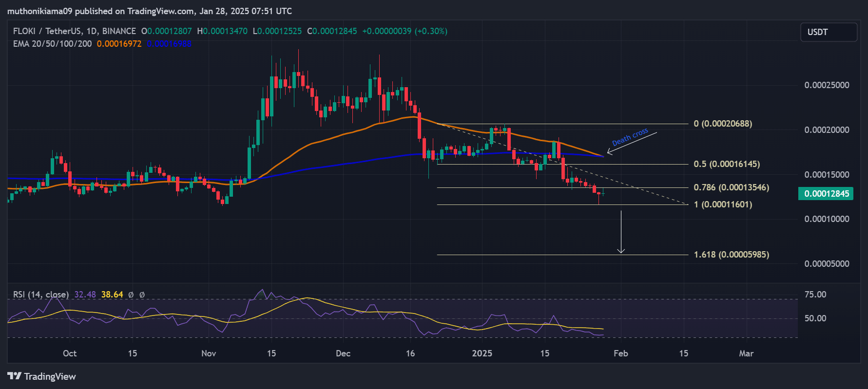Click the Death cross arrow annotation

[x=632, y=143]
